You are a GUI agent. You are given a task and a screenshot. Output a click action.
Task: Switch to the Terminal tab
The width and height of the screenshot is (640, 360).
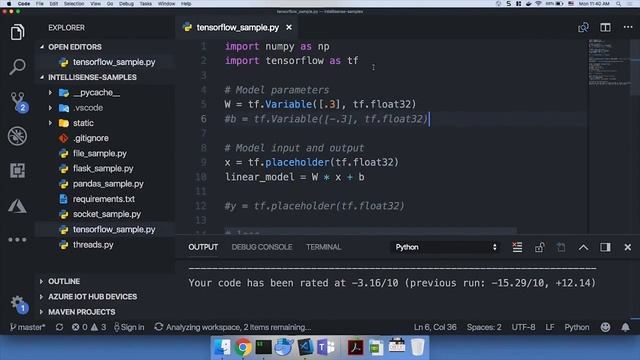(324, 247)
